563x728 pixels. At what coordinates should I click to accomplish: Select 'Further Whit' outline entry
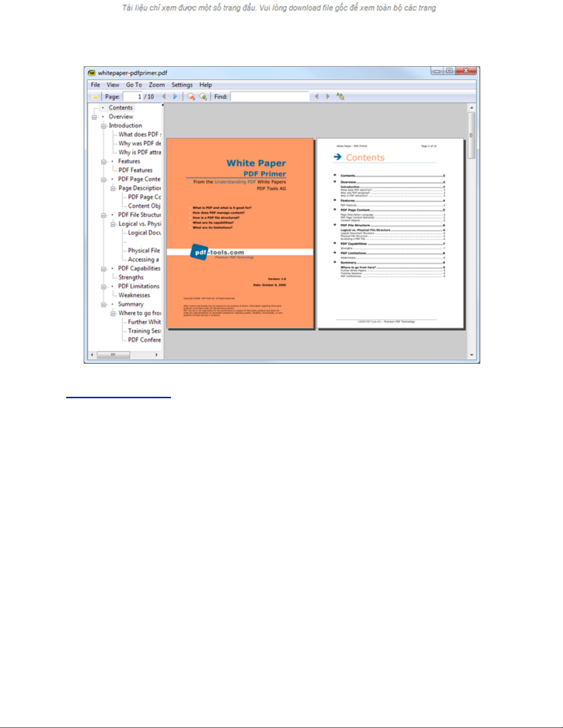tap(144, 322)
